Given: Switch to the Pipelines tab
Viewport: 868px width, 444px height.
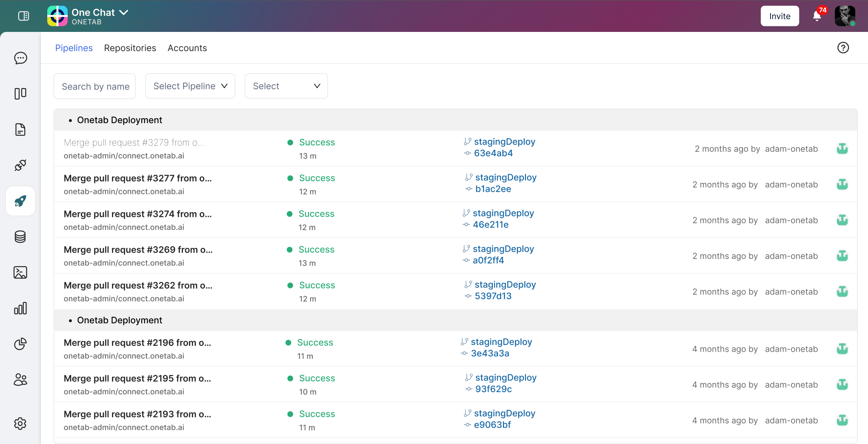Looking at the screenshot, I should (x=74, y=48).
